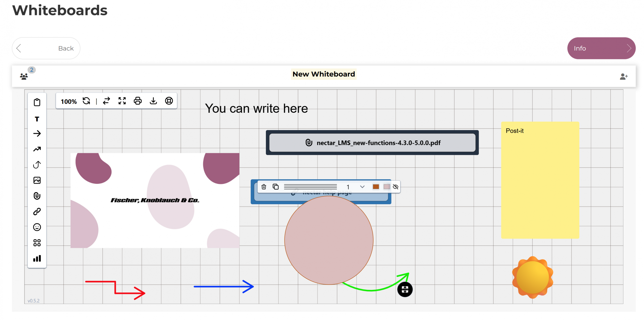Open the participants list icon

24,76
